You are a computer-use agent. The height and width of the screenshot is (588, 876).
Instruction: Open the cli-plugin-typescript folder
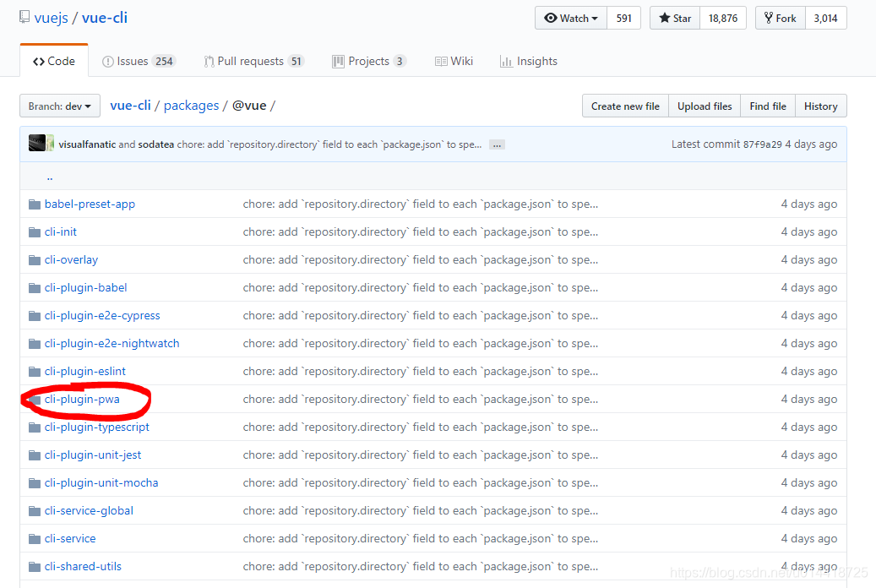(96, 427)
